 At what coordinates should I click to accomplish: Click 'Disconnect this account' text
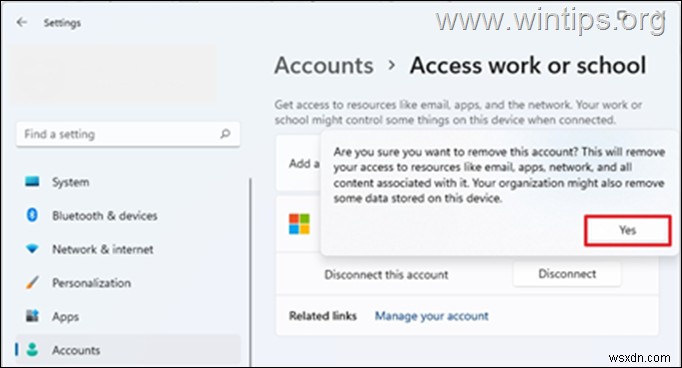click(386, 274)
